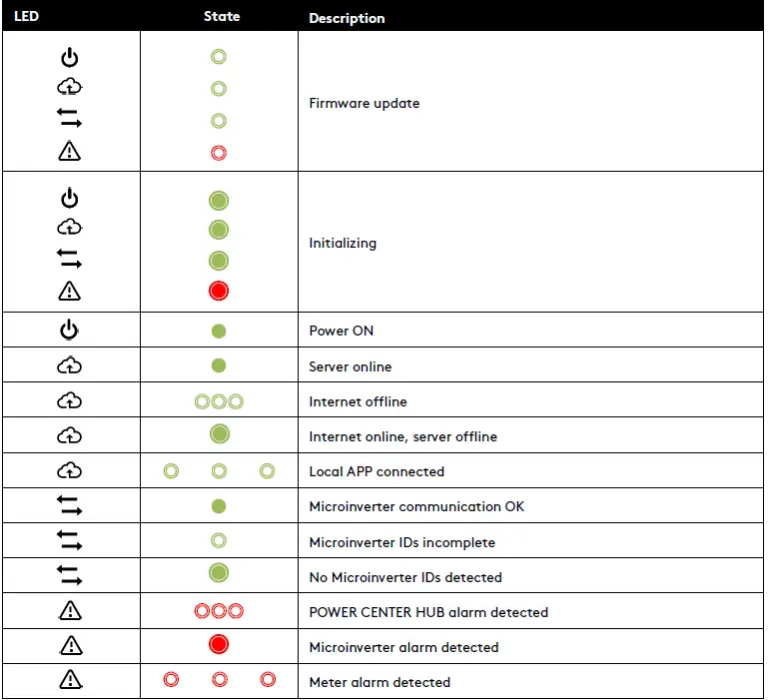Click the power icon in the Power ON row
769x700 pixels.
[69, 331]
